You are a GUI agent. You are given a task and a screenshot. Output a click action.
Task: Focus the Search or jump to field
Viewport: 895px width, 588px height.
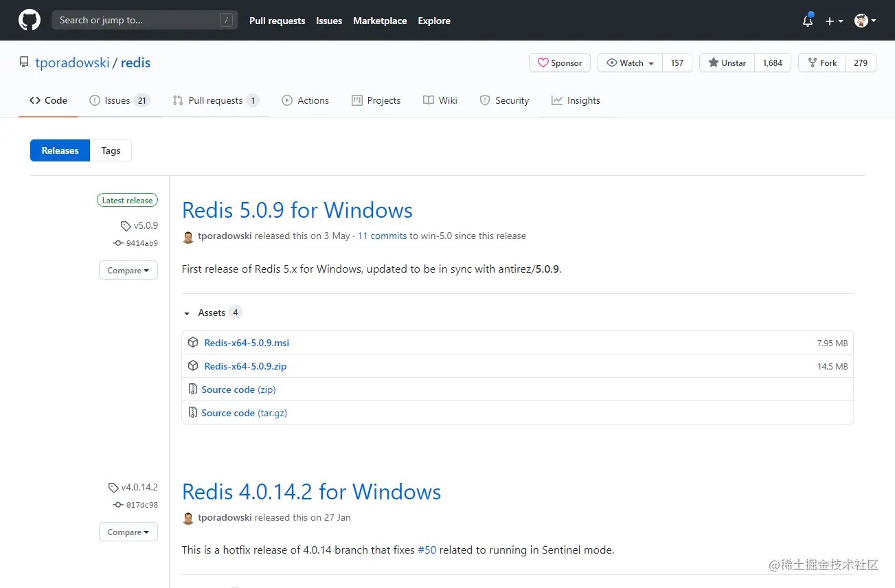point(145,21)
